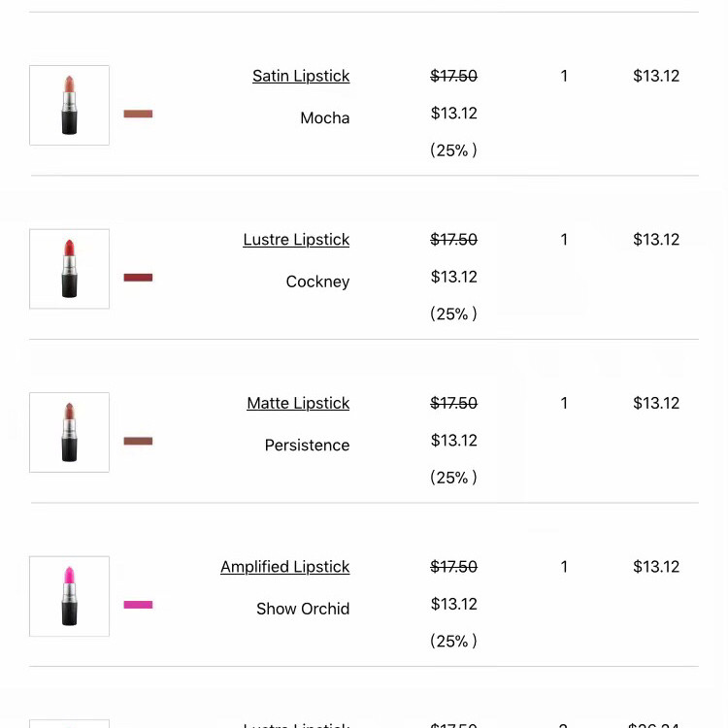Click the Mocha lipstick thumbnail image

tap(69, 106)
